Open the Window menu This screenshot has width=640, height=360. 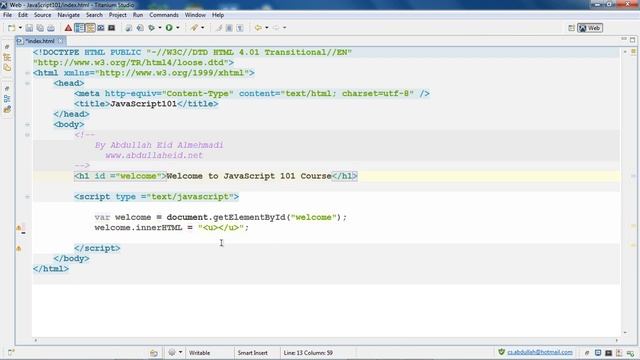195,15
